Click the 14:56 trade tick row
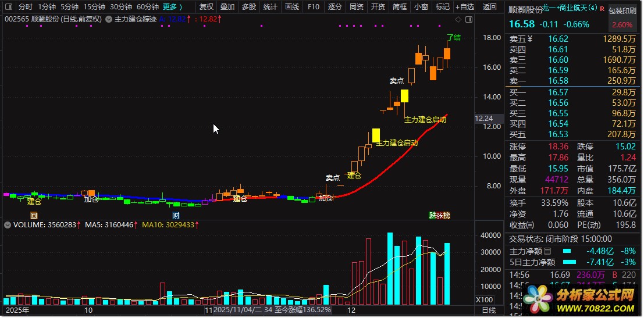The width and height of the screenshot is (644, 318). tap(573, 275)
